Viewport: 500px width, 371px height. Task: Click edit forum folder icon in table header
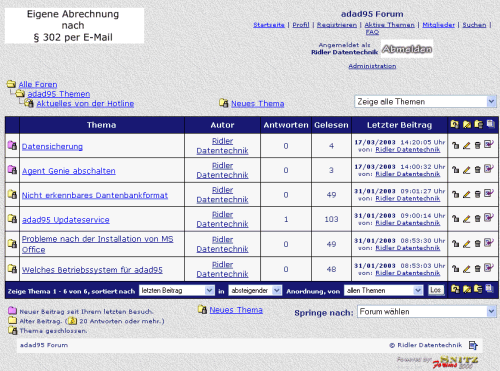click(x=467, y=124)
